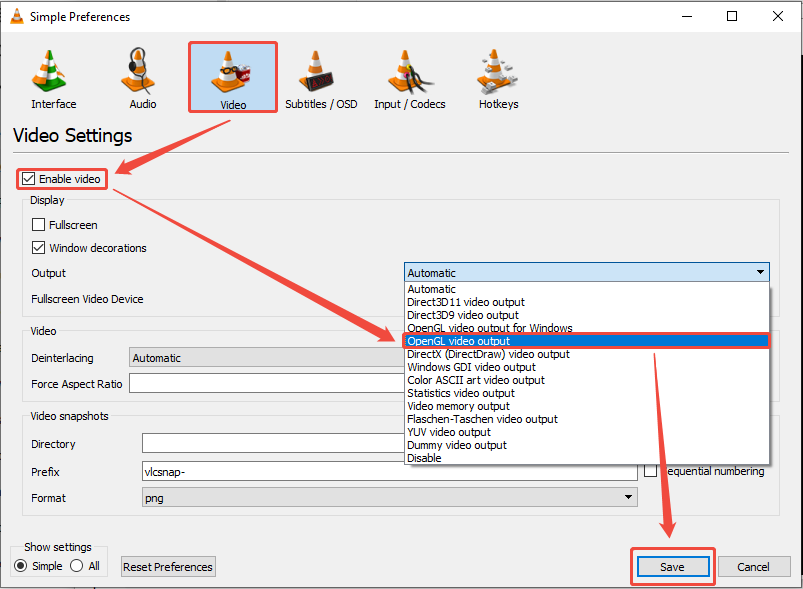Viewport: 803px width, 589px height.
Task: Click the Force Aspect Ratio field
Action: click(x=267, y=383)
